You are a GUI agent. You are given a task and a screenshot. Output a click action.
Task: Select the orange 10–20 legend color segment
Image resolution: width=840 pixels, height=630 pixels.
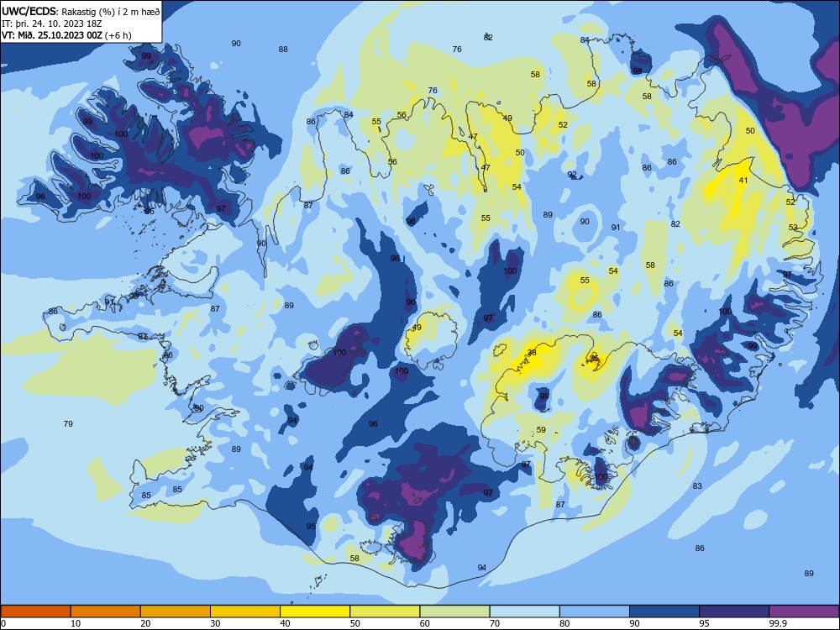106,612
